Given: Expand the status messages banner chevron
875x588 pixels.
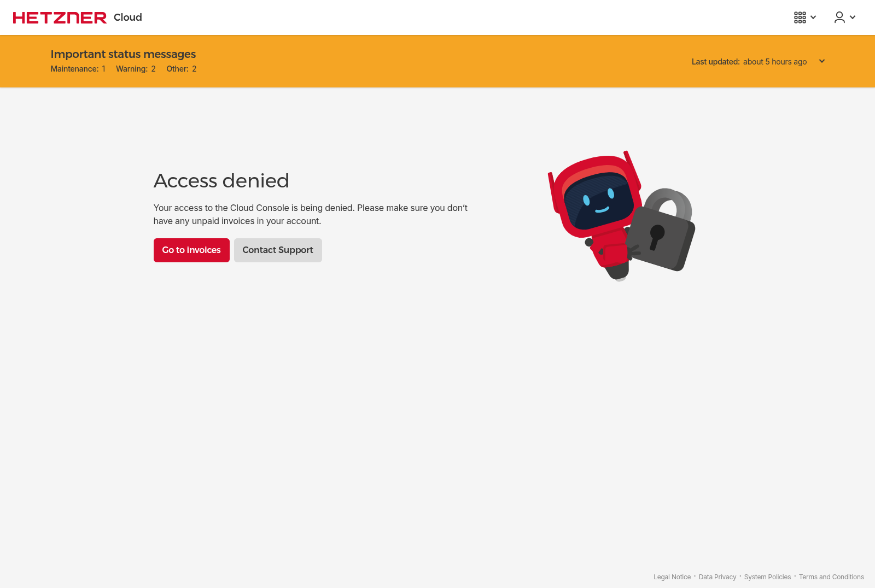Looking at the screenshot, I should [x=821, y=61].
